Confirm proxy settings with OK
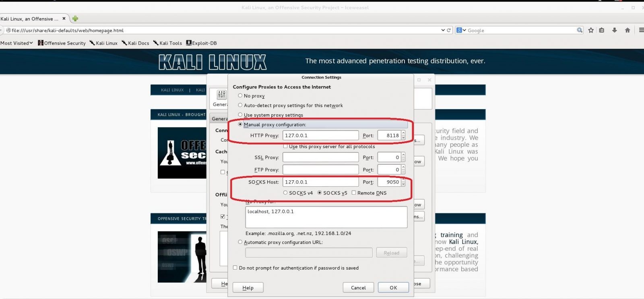This screenshot has height=299, width=644. pyautogui.click(x=393, y=288)
